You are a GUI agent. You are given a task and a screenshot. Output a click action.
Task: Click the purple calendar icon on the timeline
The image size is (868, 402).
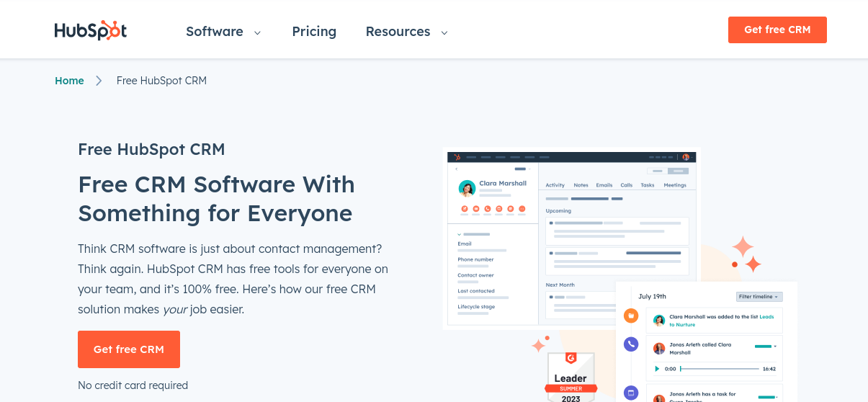pyautogui.click(x=631, y=393)
